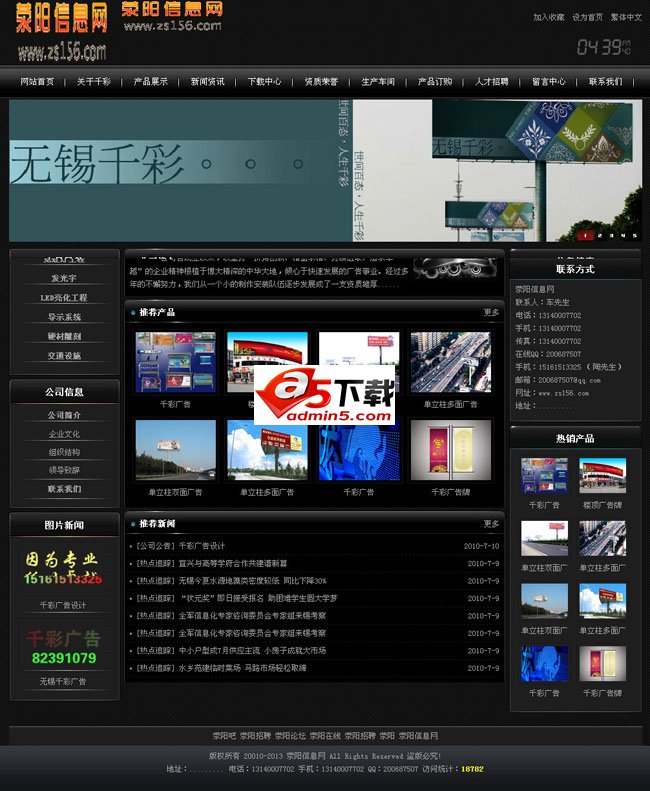Click the 设为首页 link

[x=587, y=17]
